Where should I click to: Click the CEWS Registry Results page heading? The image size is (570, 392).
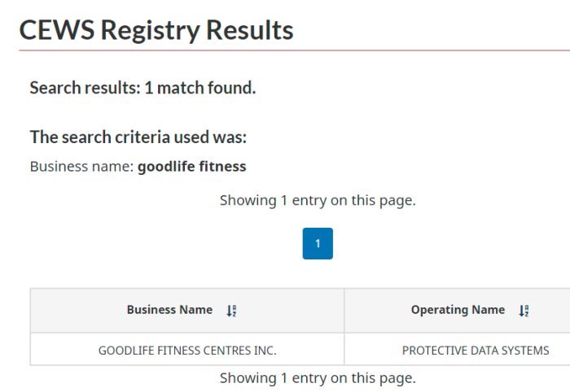(x=156, y=30)
